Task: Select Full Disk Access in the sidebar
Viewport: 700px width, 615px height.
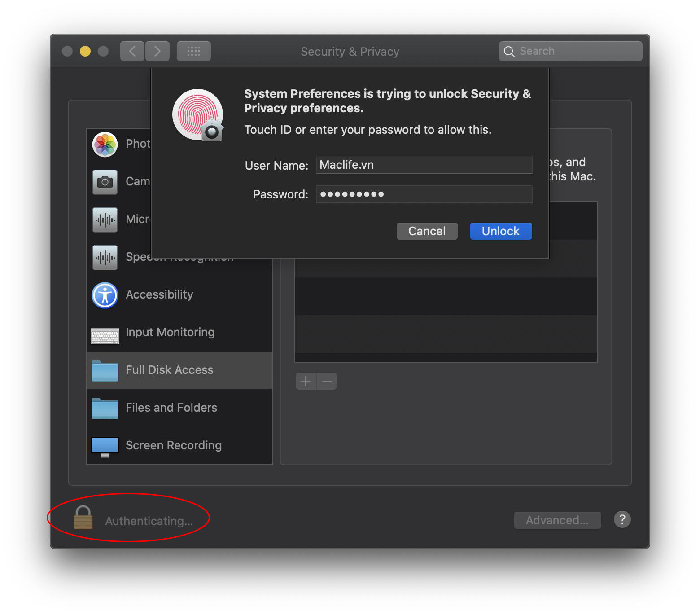Action: [169, 370]
